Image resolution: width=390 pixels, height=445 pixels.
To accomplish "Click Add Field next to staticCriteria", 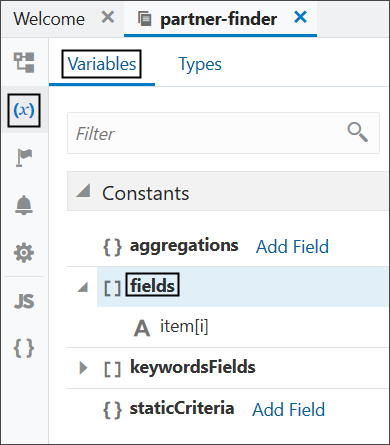I will 289,410.
